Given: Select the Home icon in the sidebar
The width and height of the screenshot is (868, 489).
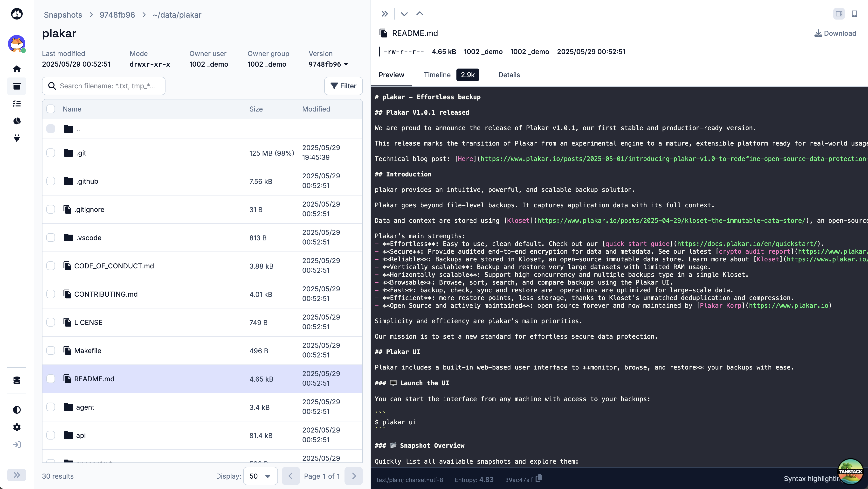Looking at the screenshot, I should pyautogui.click(x=17, y=69).
